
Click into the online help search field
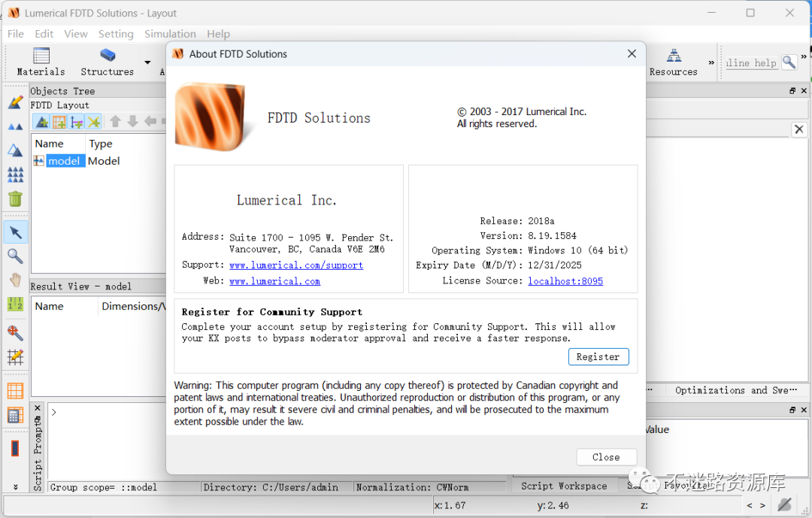[752, 62]
